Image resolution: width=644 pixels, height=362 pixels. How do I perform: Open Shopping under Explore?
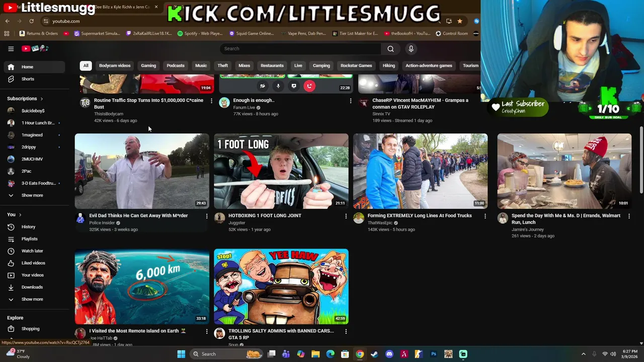tap(34, 329)
